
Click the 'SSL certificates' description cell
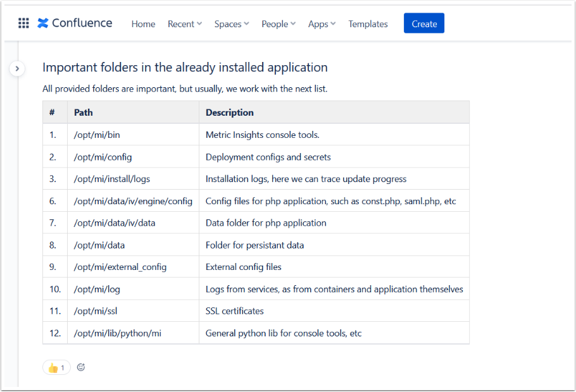(x=235, y=311)
